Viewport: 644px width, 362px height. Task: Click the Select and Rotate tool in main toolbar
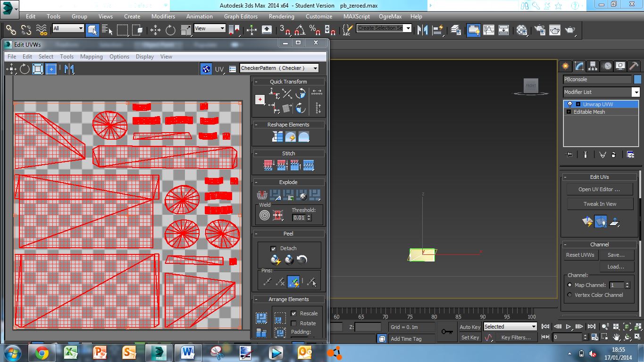tap(170, 30)
